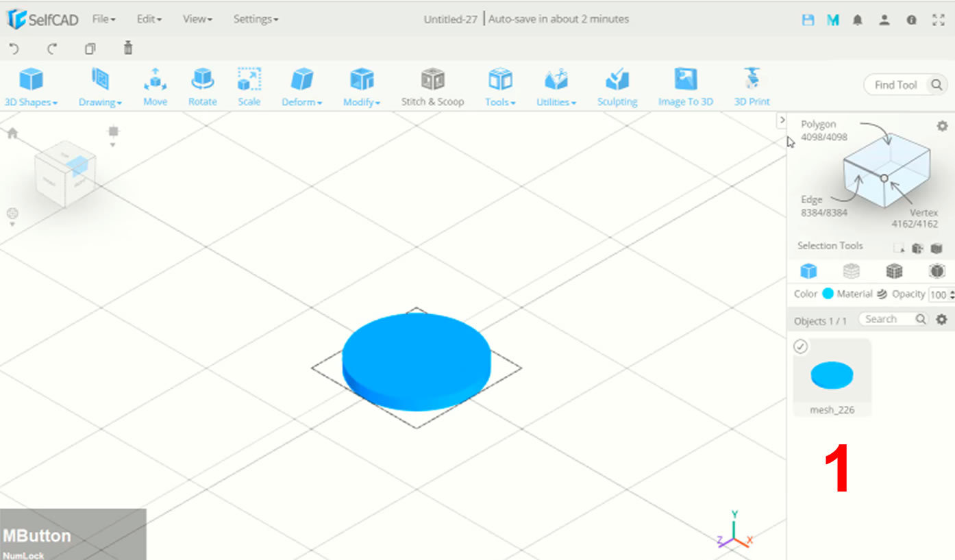Image resolution: width=955 pixels, height=560 pixels.
Task: Choose second Selection Tools cube icon
Action: point(917,248)
